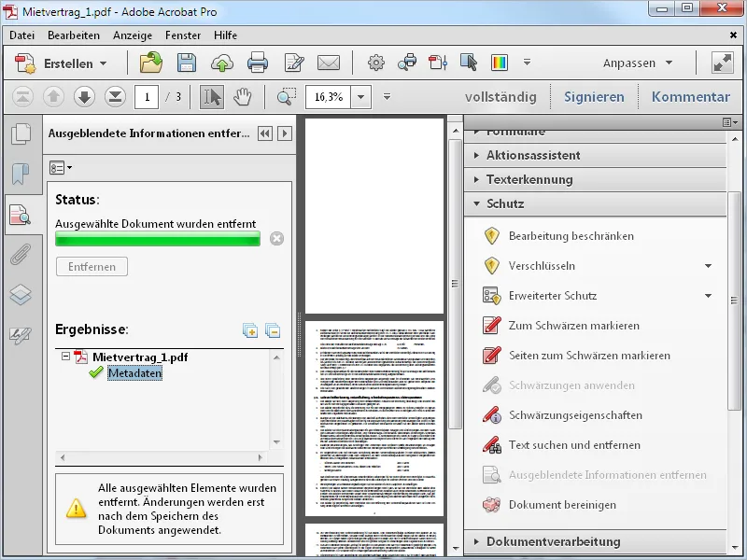Click the cloud upload icon

tap(222, 63)
